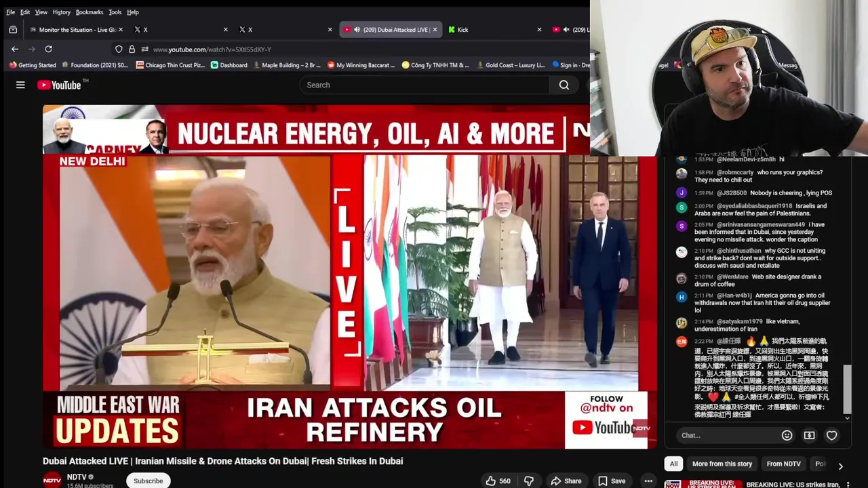Close the Dubai Attacked LIVE tab

click(x=435, y=30)
